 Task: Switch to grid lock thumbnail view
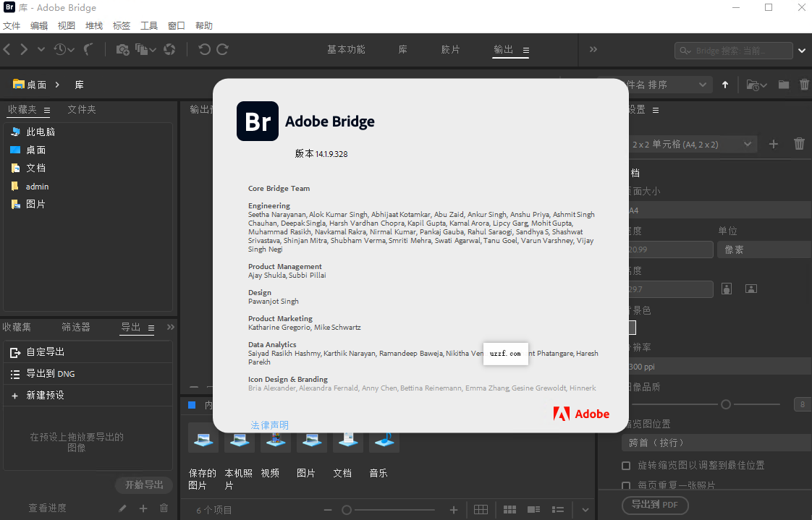[481, 510]
